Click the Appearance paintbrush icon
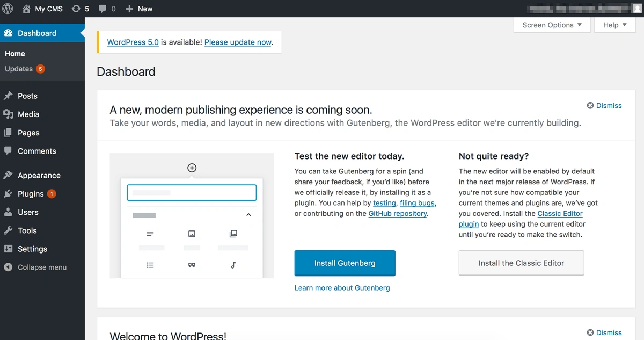Image resolution: width=644 pixels, height=340 pixels. point(8,175)
